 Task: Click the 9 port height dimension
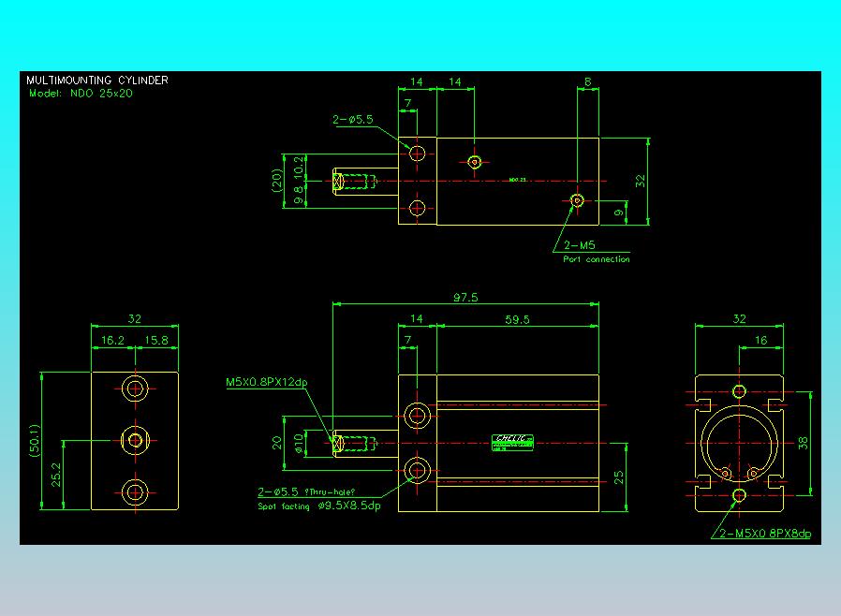point(618,213)
